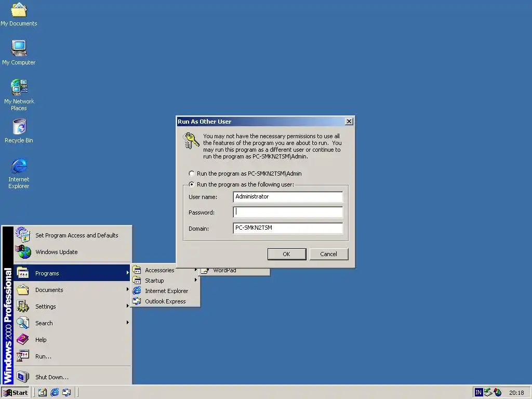Expand the Search submenu arrow
This screenshot has width=532, height=399.
[128, 323]
